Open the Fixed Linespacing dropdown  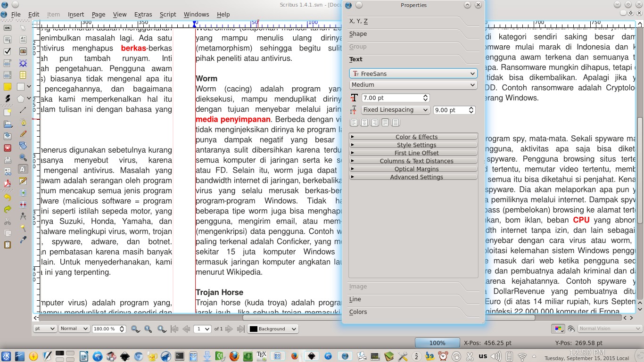[x=395, y=110]
